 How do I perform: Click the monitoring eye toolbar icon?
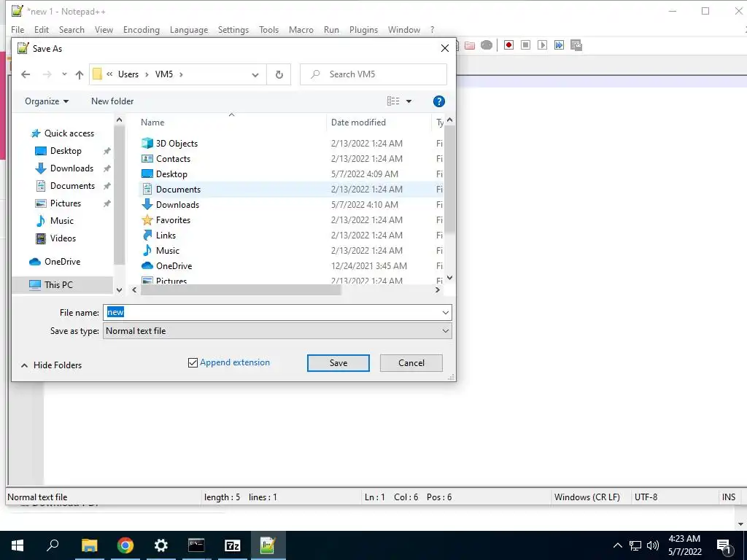[x=487, y=45]
